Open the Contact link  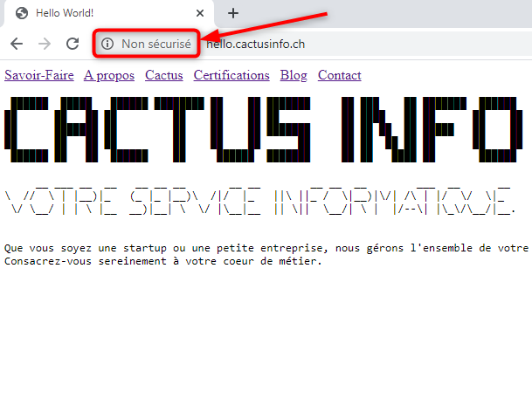[x=339, y=75]
